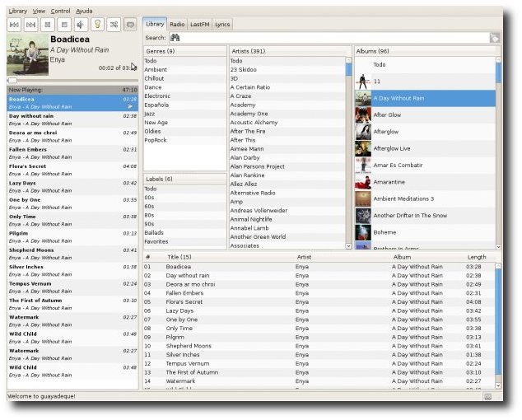This screenshot has height=420, width=522.
Task: Open the volume speaker control
Action: click(81, 25)
